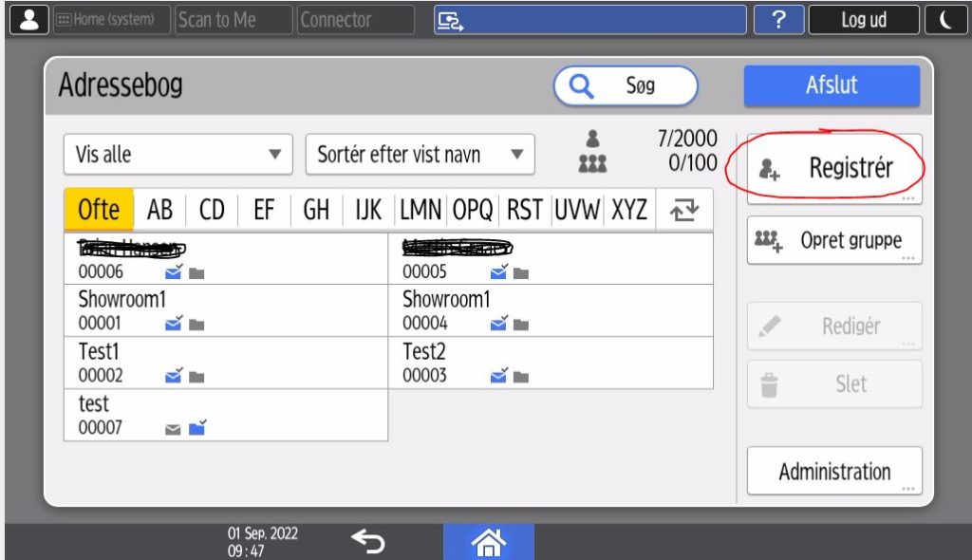
Task: Open the 'Vis alle' filter dropdown
Action: pyautogui.click(x=178, y=155)
